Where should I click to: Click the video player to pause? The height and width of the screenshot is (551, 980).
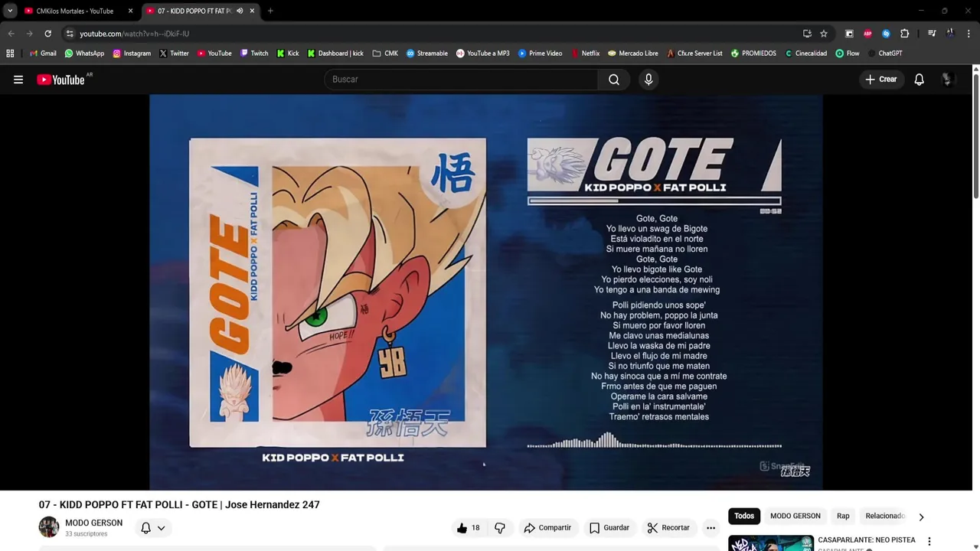[x=485, y=292]
